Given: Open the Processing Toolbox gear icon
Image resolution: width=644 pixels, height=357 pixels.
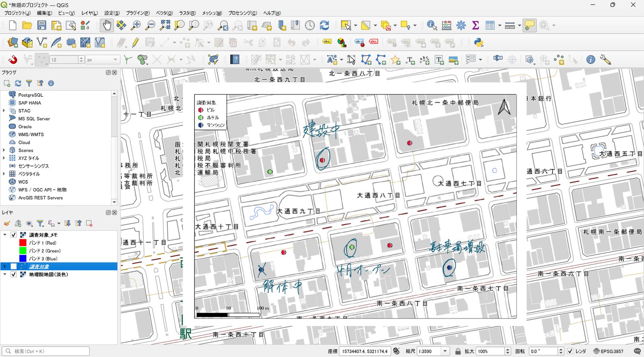Looking at the screenshot, I should (461, 26).
